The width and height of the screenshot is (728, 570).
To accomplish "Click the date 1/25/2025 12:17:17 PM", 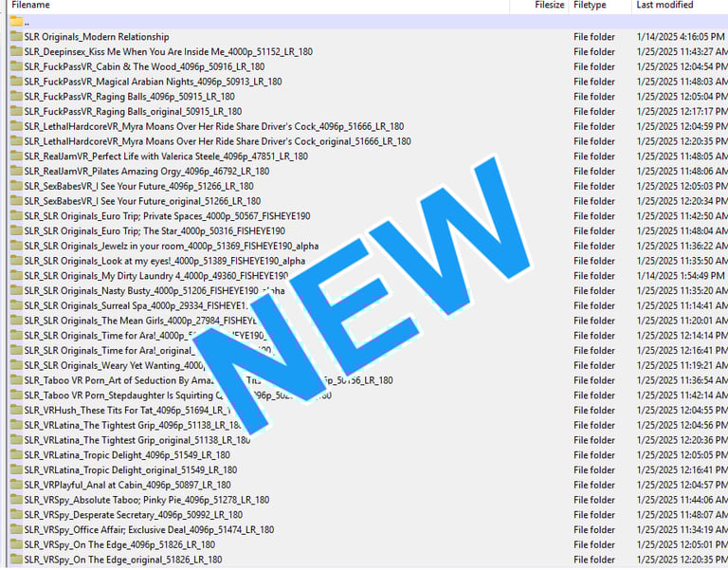I will [682, 111].
